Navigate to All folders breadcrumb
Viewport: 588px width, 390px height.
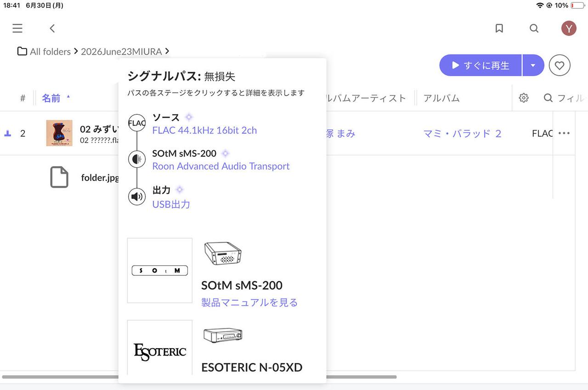pyautogui.click(x=50, y=51)
